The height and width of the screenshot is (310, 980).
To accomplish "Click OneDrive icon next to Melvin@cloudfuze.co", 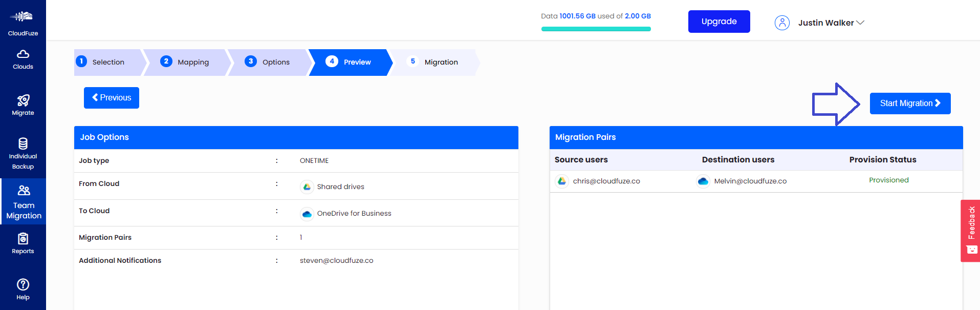I will pos(703,181).
